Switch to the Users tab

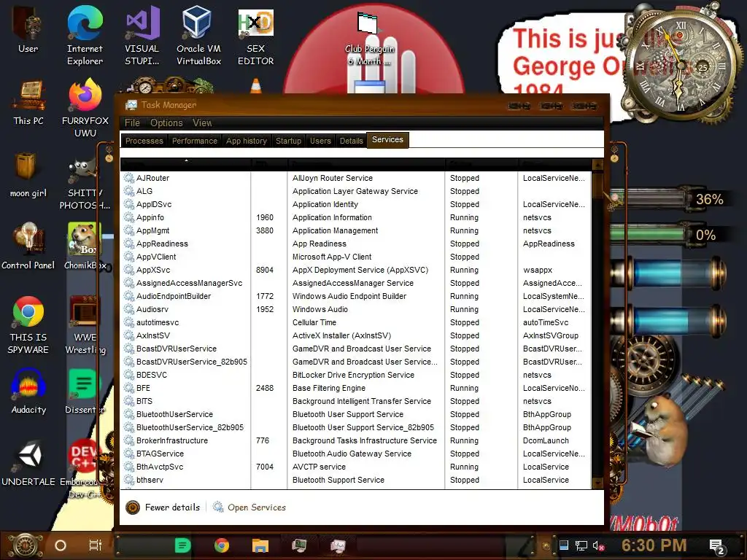point(320,141)
